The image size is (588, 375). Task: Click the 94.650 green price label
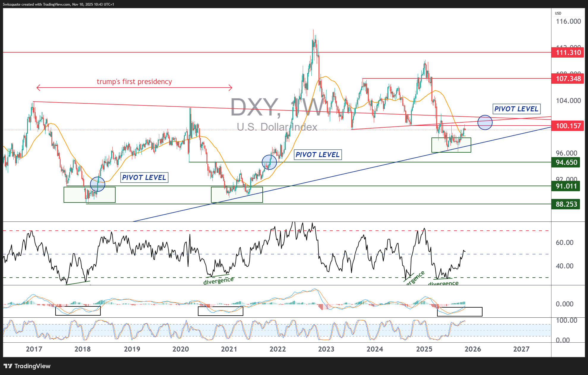click(566, 162)
